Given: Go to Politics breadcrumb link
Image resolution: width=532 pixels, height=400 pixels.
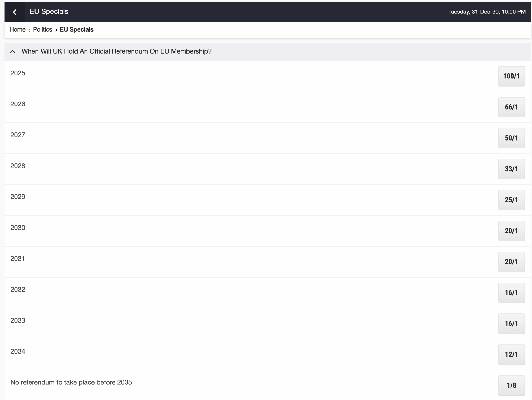Looking at the screenshot, I should point(42,29).
